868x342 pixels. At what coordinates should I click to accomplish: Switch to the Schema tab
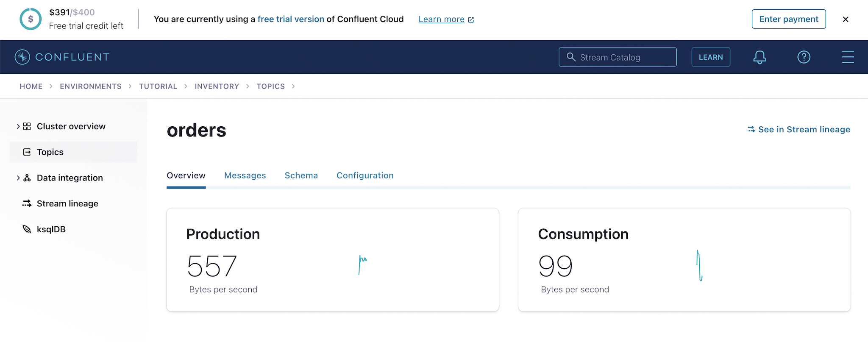[301, 175]
